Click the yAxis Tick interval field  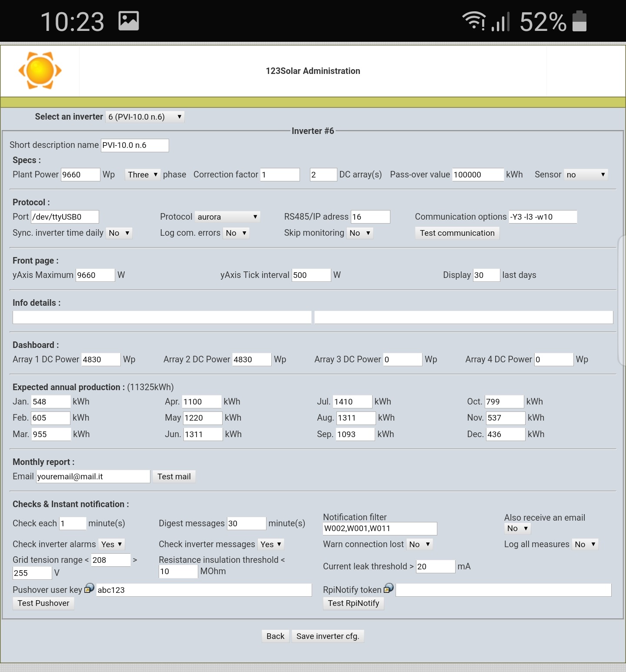[x=311, y=275]
